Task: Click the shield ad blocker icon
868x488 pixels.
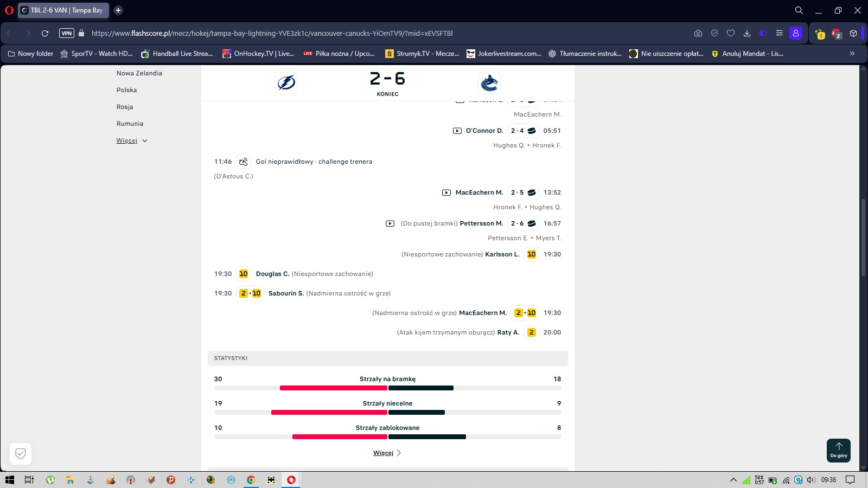Action: point(714,33)
